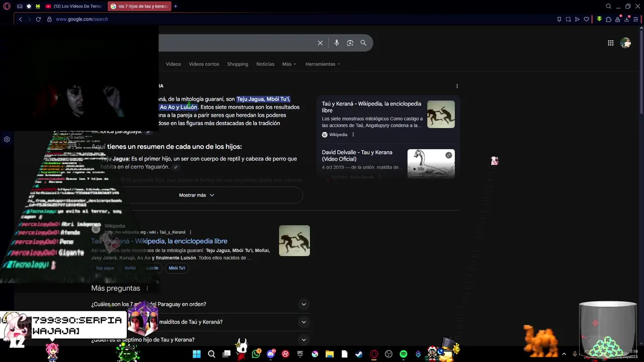Switch to Shopping results
This screenshot has width=644, height=362.
237,64
